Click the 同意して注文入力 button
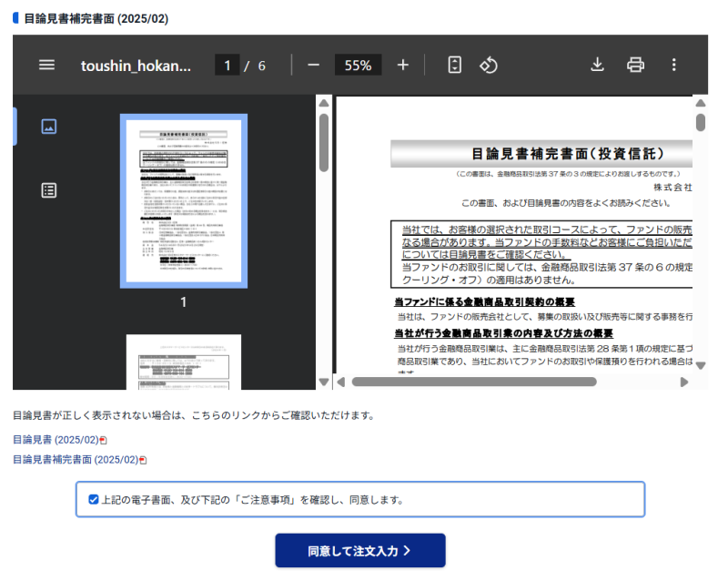Viewport: 728px width, 571px height. point(360,551)
